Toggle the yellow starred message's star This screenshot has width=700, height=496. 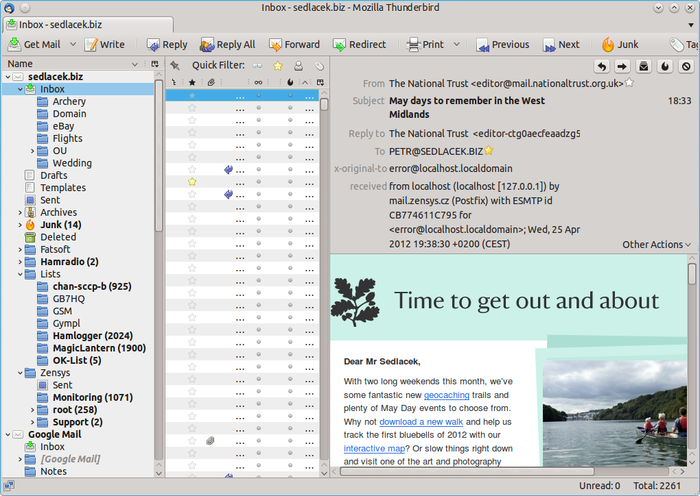pos(192,182)
